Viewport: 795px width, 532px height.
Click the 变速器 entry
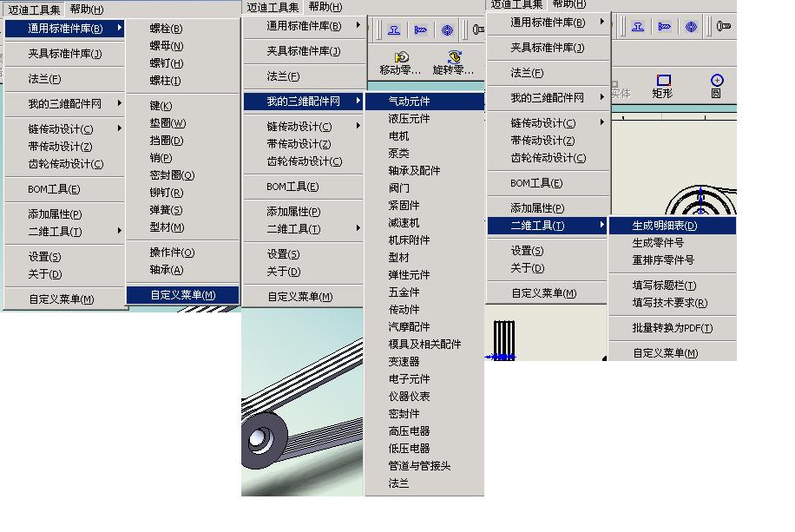pos(404,362)
